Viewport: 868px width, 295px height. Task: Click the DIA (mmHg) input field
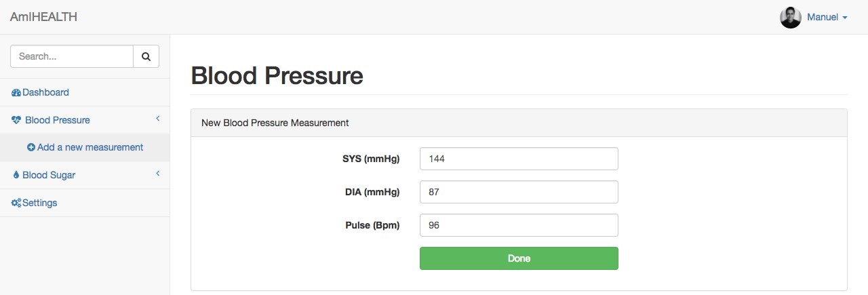pyautogui.click(x=519, y=192)
